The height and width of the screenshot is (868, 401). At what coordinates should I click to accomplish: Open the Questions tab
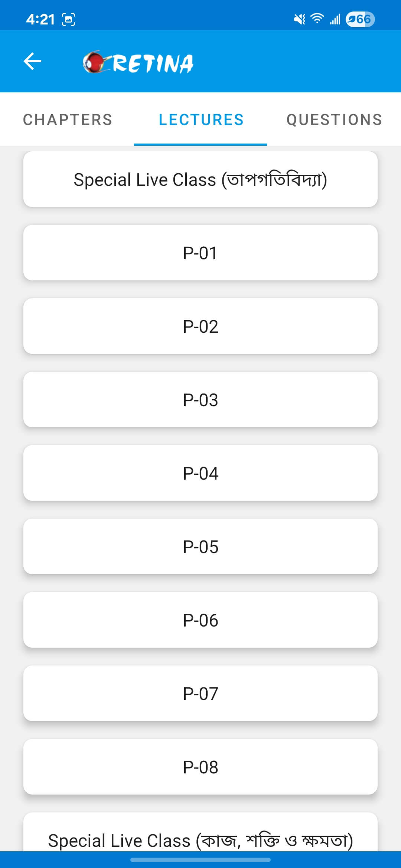coord(334,120)
